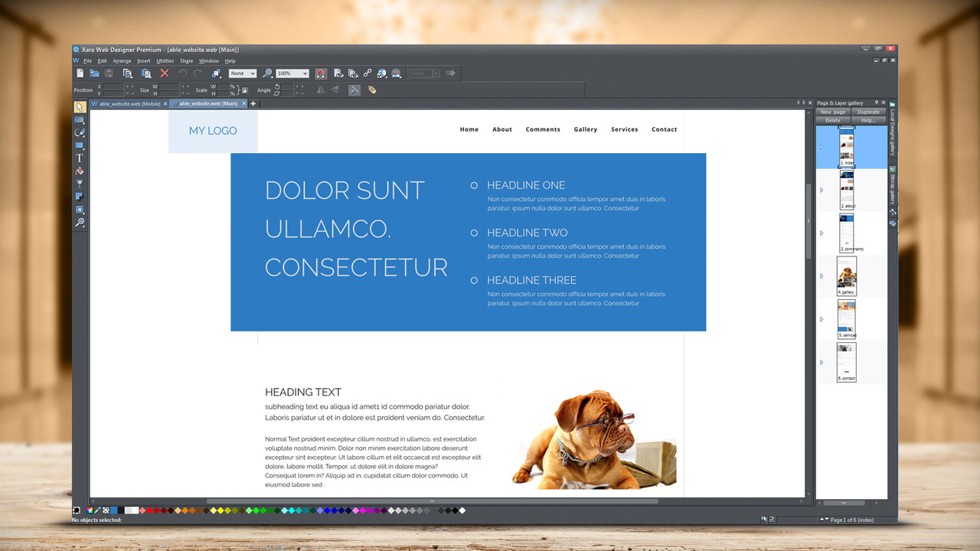Viewport: 980px width, 551px height.
Task: Select the Shadow tool
Action: point(80,197)
